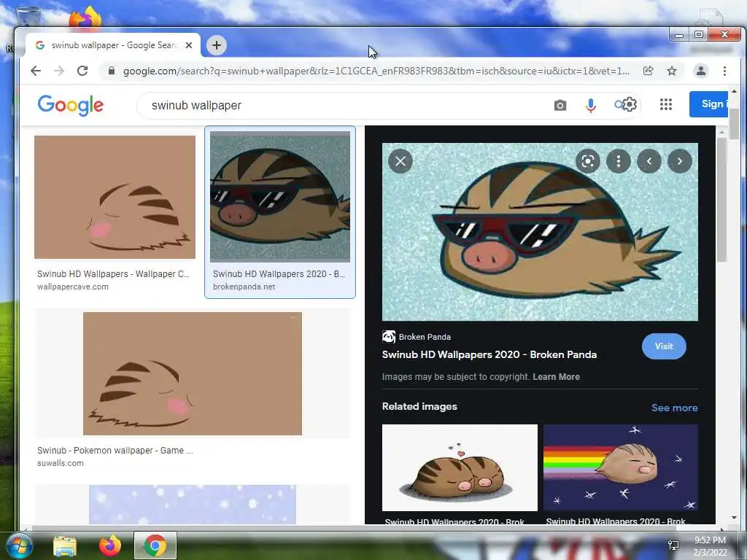Search inside image with Lens icon
The width and height of the screenshot is (747, 560).
tap(588, 161)
